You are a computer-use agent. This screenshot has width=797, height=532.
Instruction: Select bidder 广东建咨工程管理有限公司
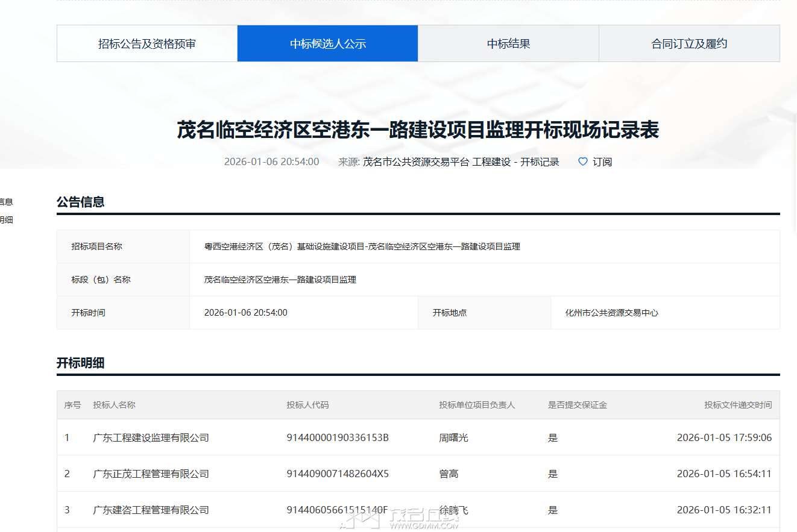point(151,510)
